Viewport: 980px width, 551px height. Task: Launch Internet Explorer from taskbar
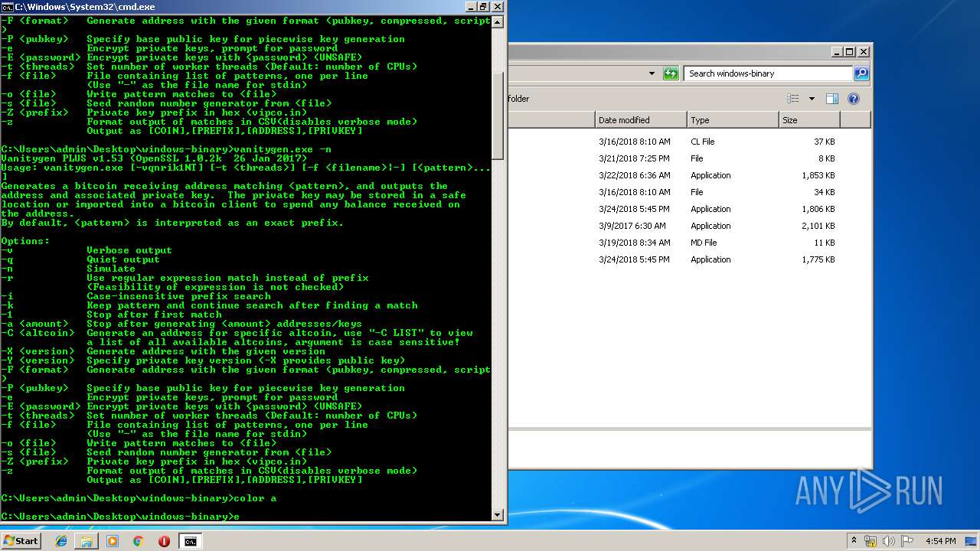[61, 541]
